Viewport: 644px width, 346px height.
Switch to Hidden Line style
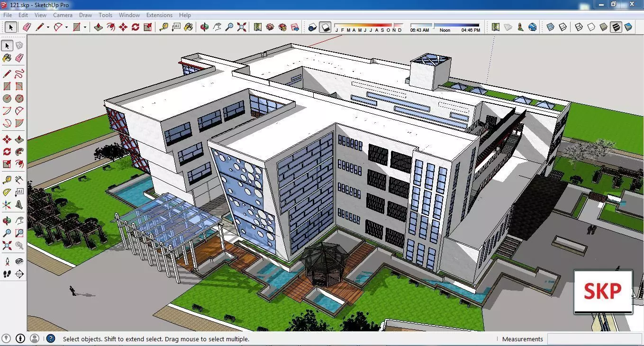591,27
